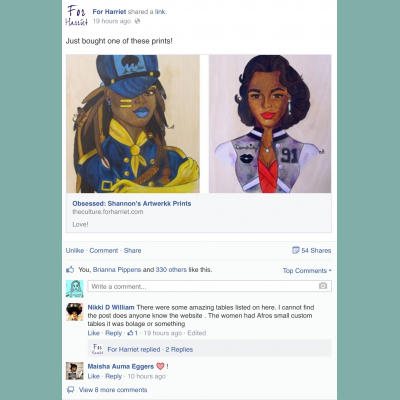This screenshot has width=400, height=400.
Task: Expand View 8 more comments
Action: [113, 390]
